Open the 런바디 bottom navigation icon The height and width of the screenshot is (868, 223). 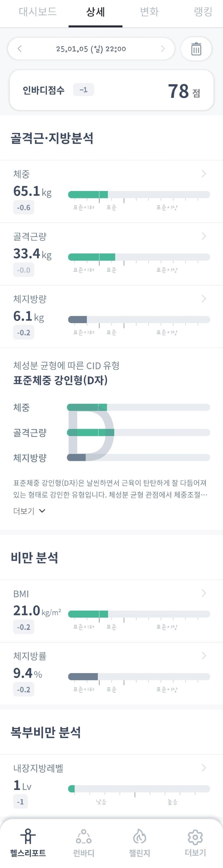[84, 836]
